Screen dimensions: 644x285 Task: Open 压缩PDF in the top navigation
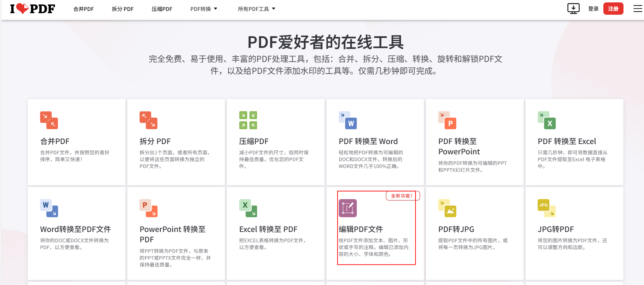pos(162,9)
